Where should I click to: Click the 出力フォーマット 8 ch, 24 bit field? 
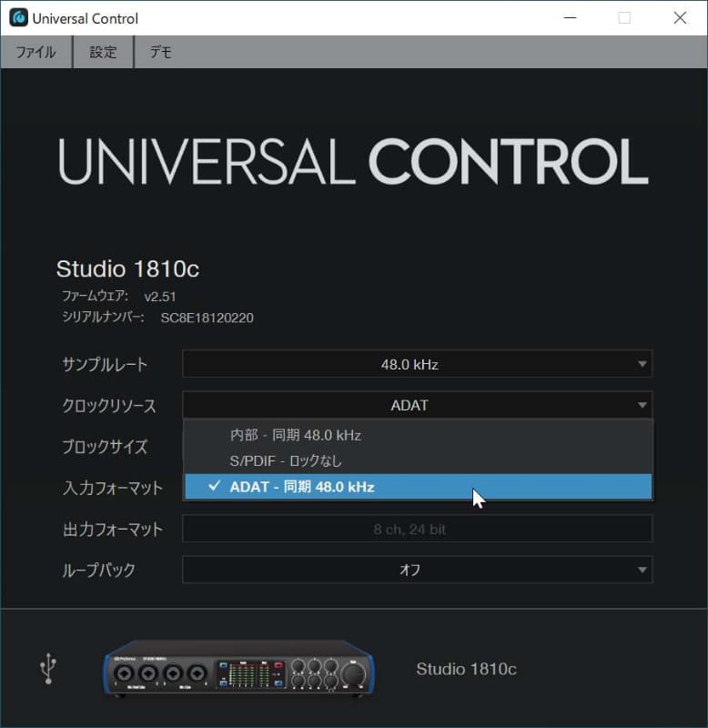418,529
